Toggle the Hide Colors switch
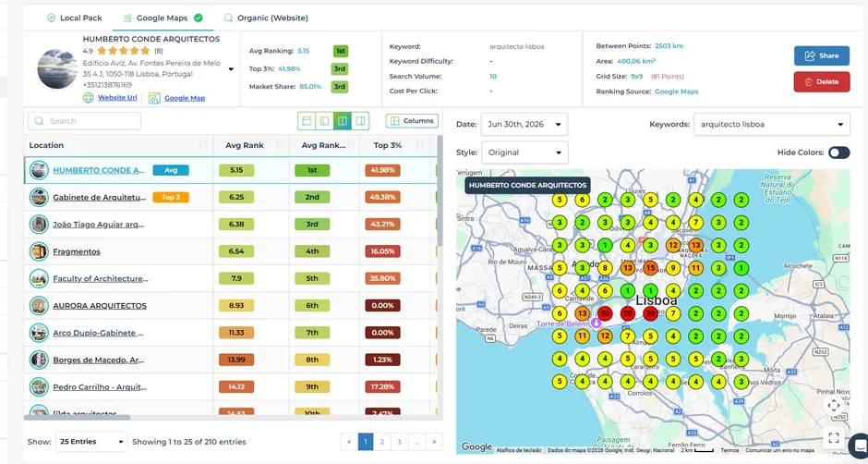This screenshot has height=464, width=868. [838, 153]
